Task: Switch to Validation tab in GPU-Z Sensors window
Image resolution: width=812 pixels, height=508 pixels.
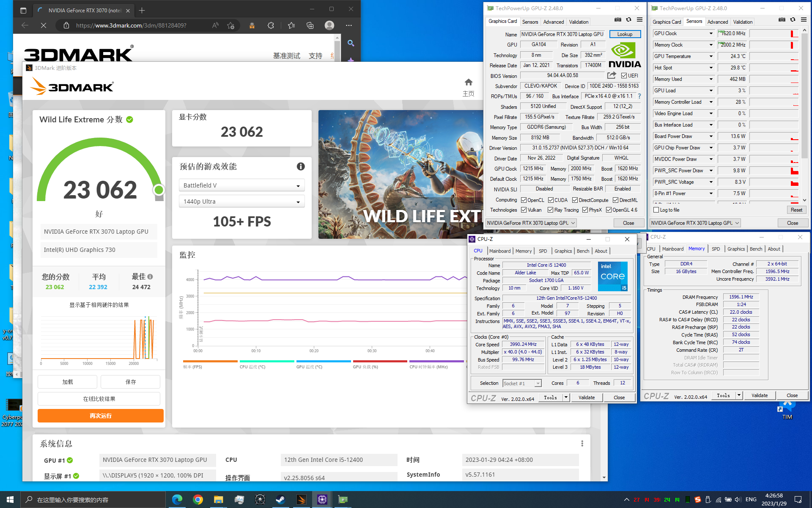Action: pos(743,22)
